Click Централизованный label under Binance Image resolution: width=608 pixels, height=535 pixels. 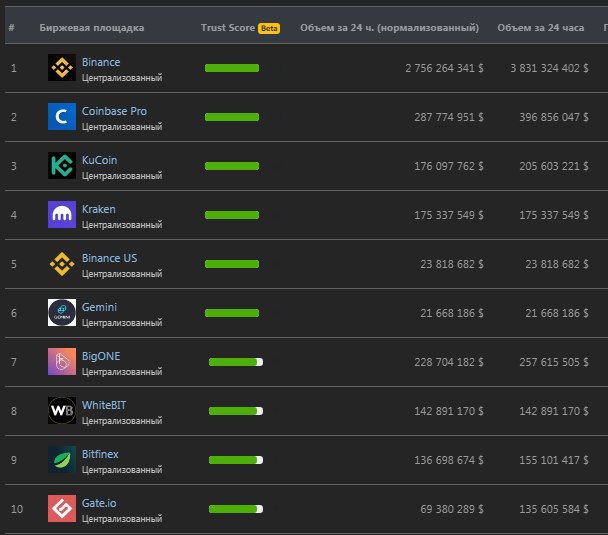point(122,78)
